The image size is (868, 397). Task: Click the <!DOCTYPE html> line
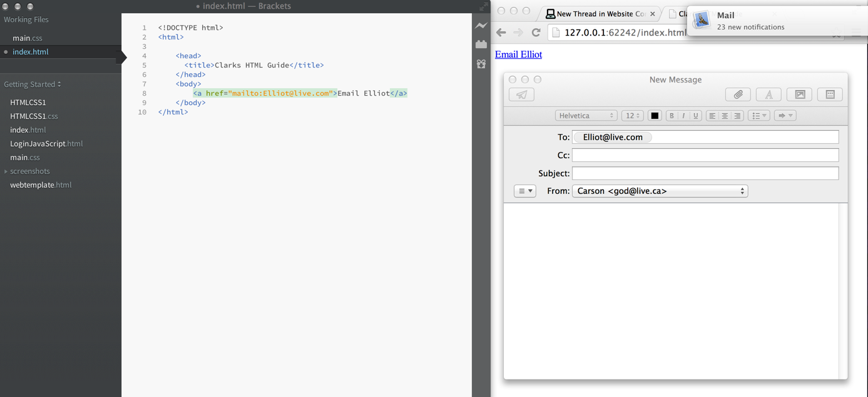(191, 28)
